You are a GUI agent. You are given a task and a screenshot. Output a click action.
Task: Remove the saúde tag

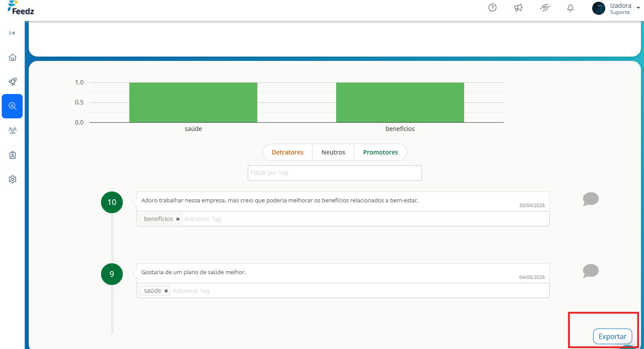click(x=166, y=291)
